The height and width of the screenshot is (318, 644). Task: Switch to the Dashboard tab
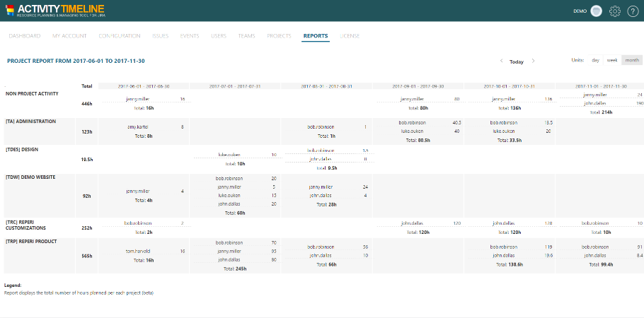(25, 35)
